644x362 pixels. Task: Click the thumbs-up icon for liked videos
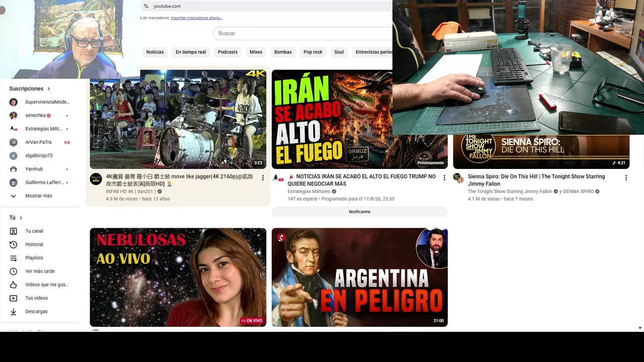coord(14,285)
